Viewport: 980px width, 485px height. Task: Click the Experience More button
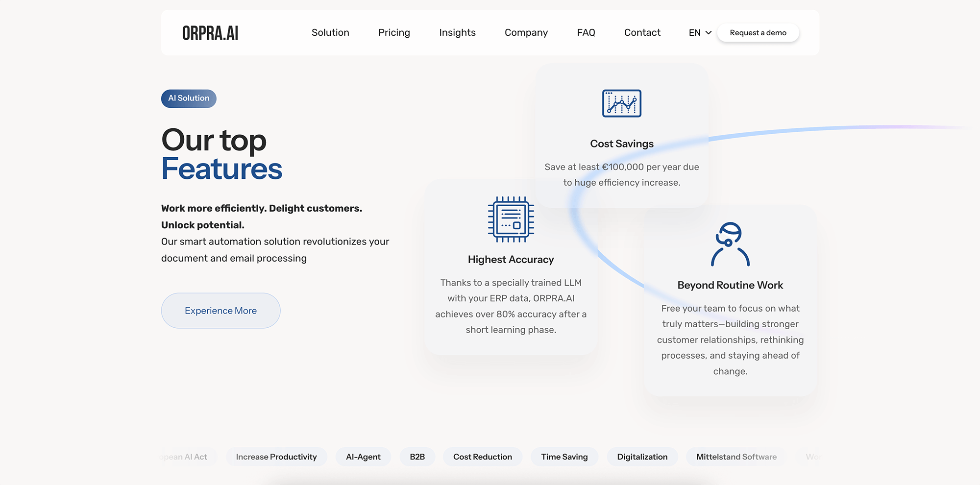pyautogui.click(x=220, y=310)
